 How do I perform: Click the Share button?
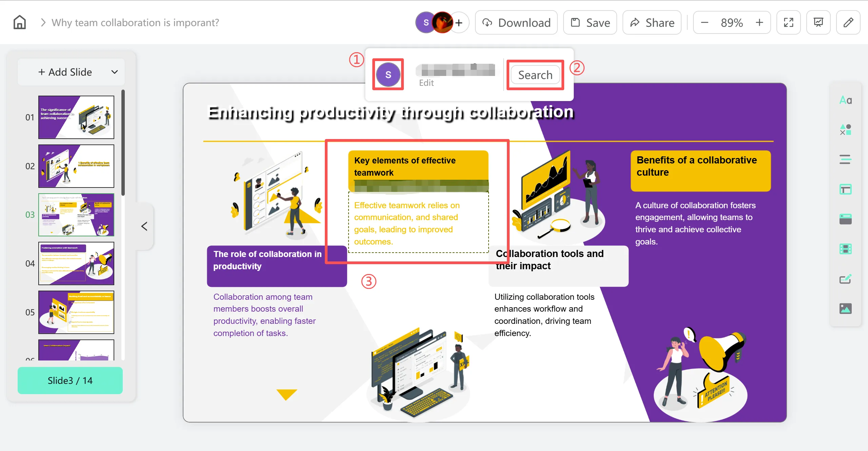[x=652, y=23]
